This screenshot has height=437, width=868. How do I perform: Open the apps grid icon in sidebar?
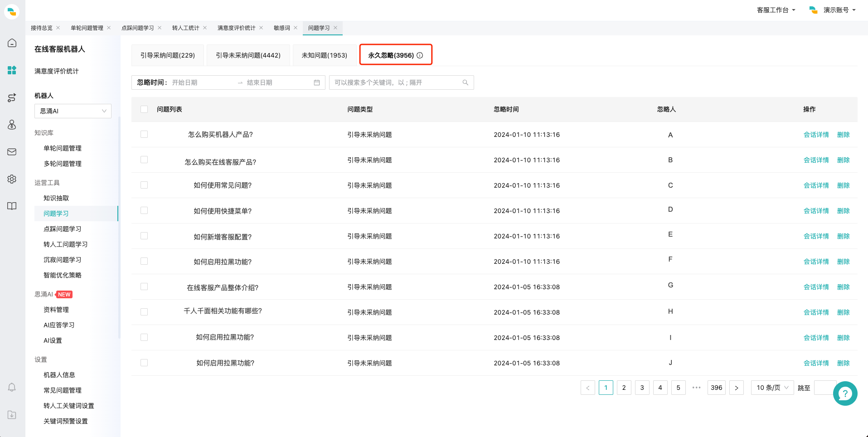[x=12, y=70]
